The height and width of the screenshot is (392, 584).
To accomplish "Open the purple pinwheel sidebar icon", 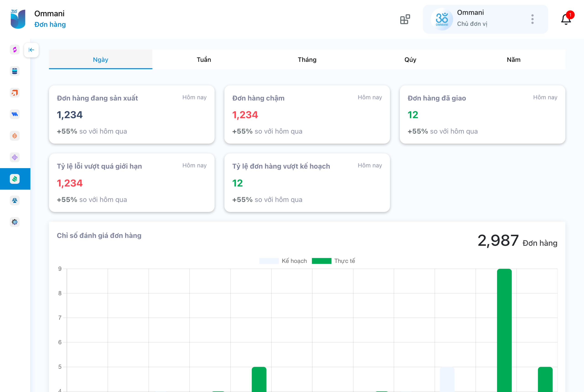I will click(x=15, y=157).
